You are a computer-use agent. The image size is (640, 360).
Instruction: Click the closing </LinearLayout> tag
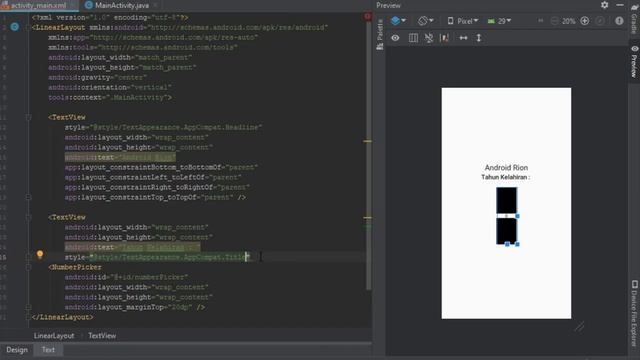(x=62, y=317)
